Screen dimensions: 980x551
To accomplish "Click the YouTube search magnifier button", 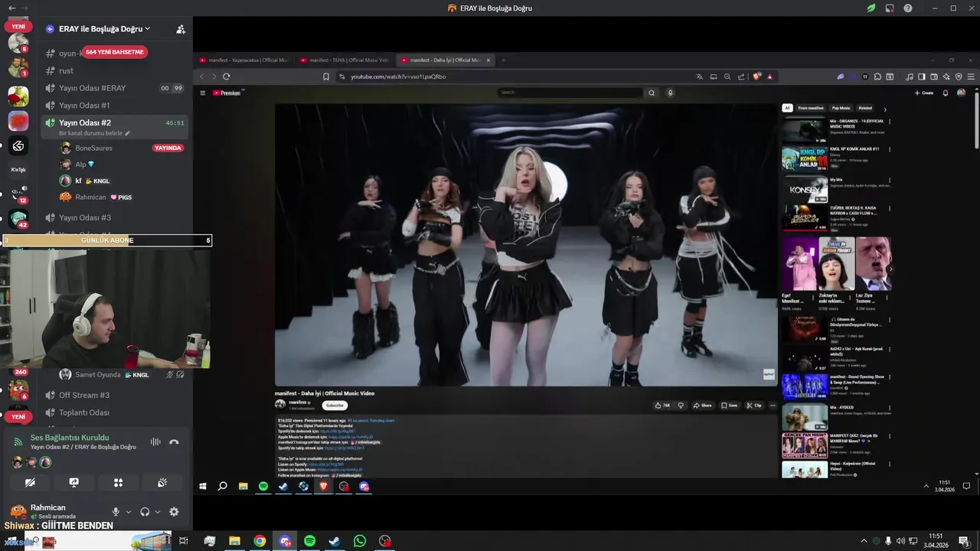I will tap(652, 93).
